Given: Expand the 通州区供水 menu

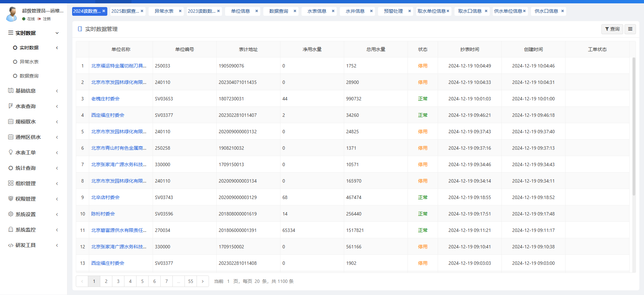Looking at the screenshot, I should (57, 137).
